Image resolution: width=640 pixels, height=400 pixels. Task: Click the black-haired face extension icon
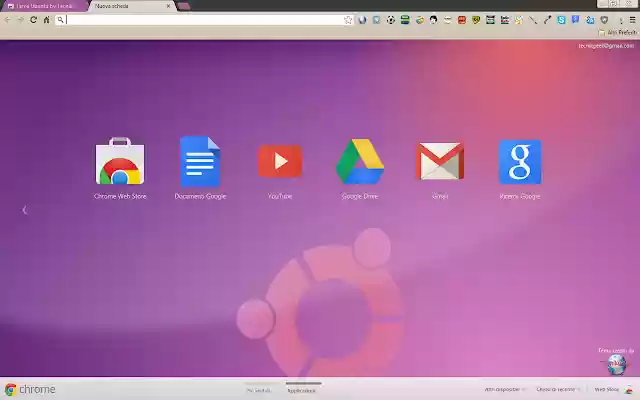(433, 20)
